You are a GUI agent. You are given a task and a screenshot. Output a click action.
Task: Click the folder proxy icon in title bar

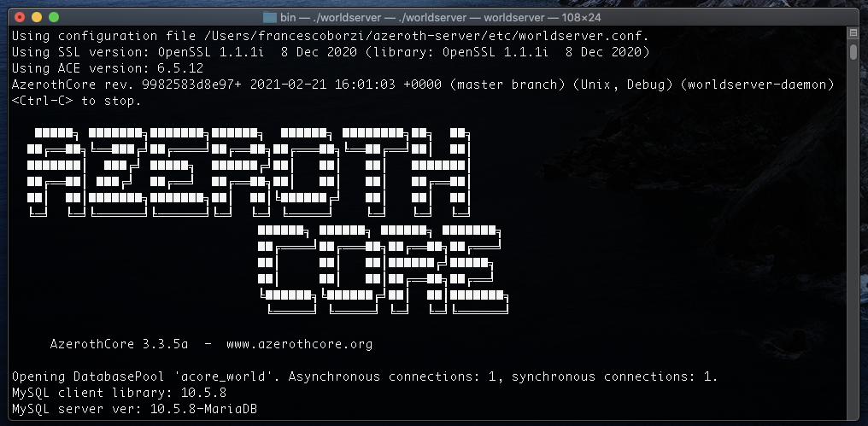(x=270, y=17)
